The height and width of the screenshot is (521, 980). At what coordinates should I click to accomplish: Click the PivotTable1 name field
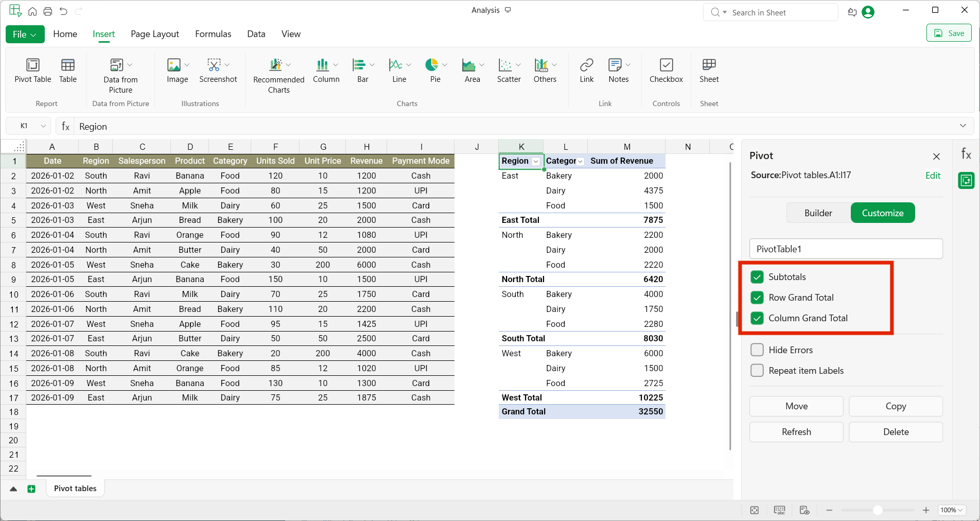pos(846,249)
